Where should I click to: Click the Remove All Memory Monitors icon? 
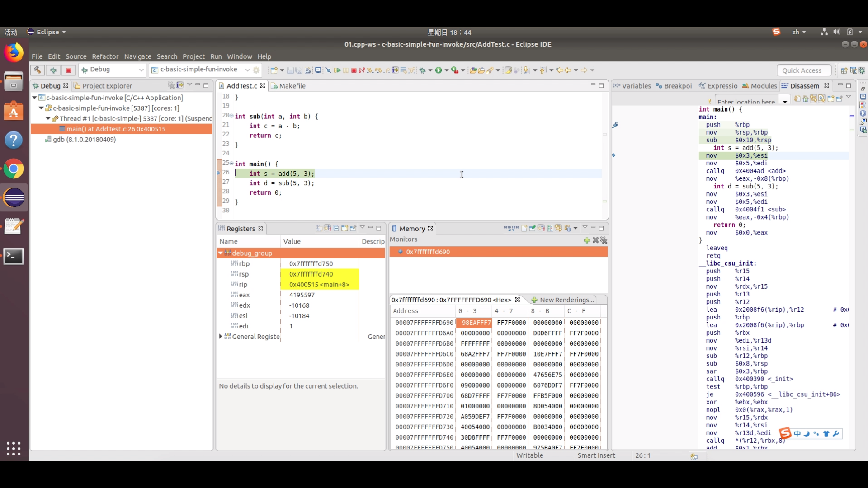pyautogui.click(x=604, y=240)
